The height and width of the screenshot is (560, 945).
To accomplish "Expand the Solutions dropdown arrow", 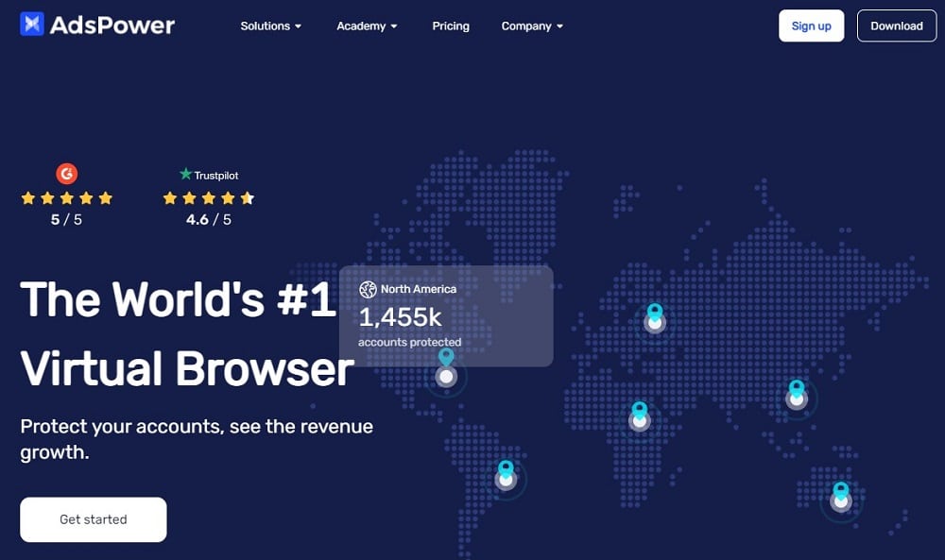I will pos(298,26).
